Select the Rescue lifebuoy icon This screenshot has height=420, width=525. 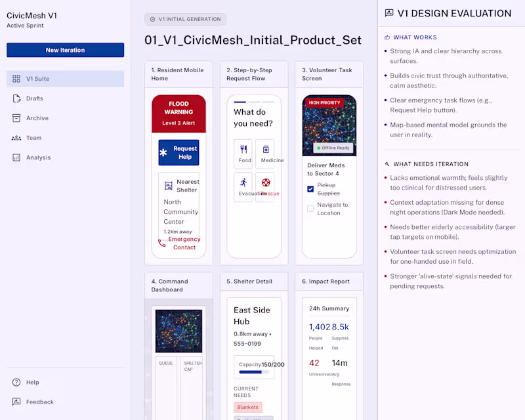(266, 182)
